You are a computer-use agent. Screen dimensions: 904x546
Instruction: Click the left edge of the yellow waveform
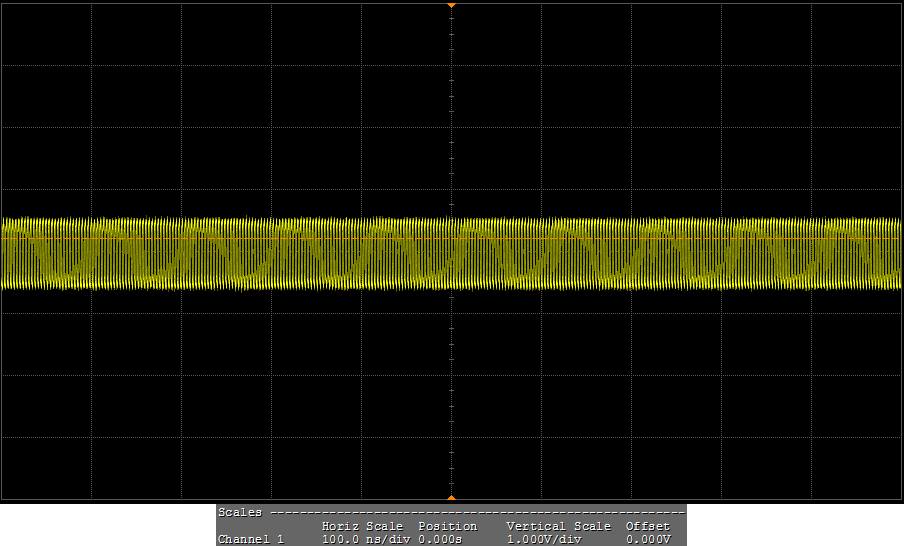point(5,255)
